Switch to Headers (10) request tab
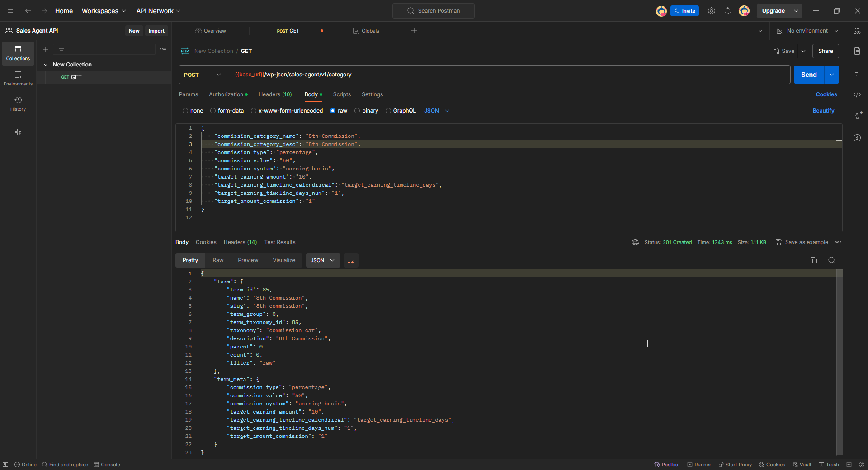Screen dimensions: 868x470 point(275,94)
